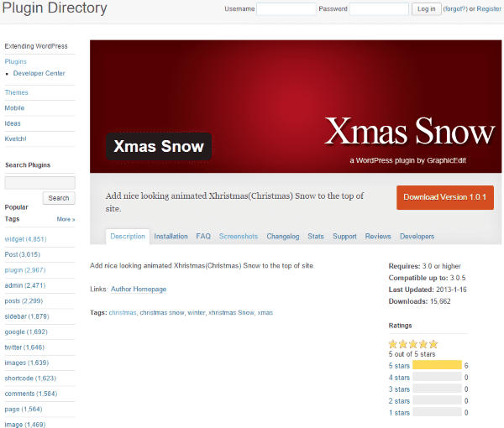Open the 2 stars reviews link

click(x=399, y=401)
